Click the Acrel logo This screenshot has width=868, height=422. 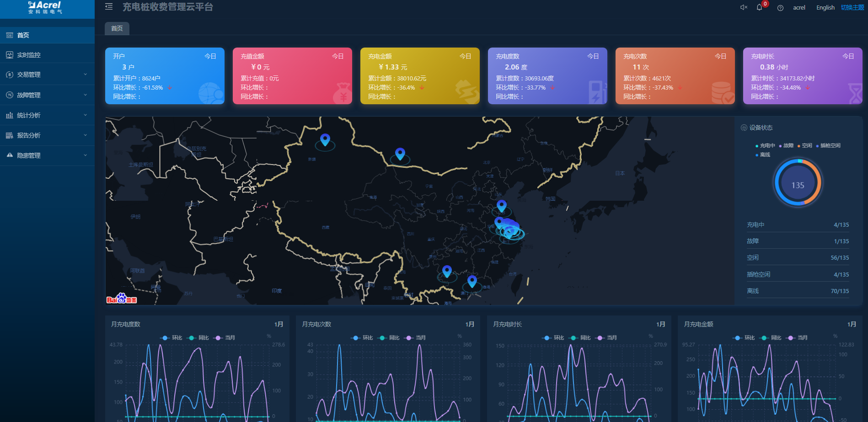point(45,7)
